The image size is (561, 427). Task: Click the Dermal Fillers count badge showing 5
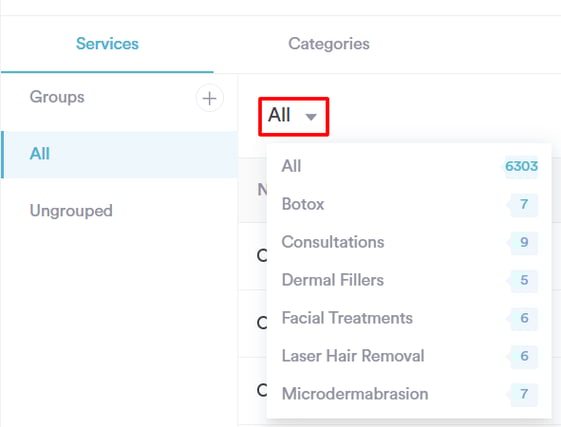click(524, 280)
